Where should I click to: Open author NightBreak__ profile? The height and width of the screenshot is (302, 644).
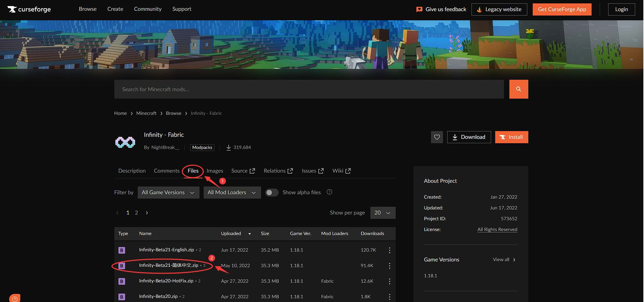point(165,148)
